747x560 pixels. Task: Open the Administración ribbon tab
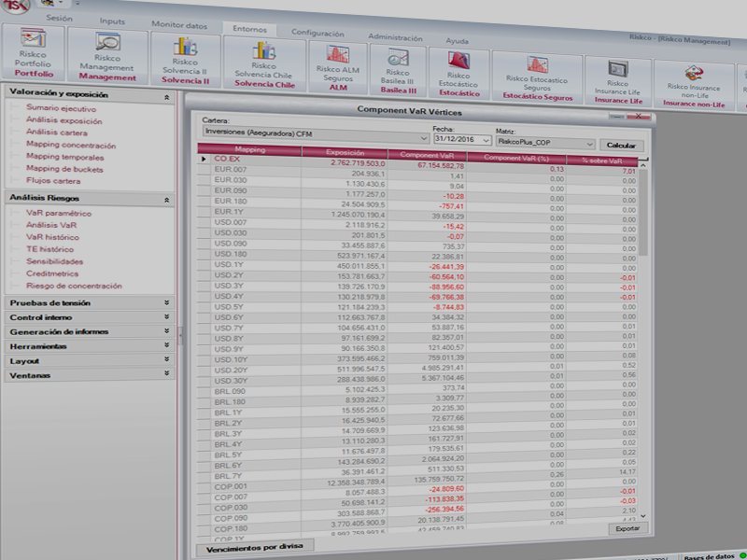395,37
